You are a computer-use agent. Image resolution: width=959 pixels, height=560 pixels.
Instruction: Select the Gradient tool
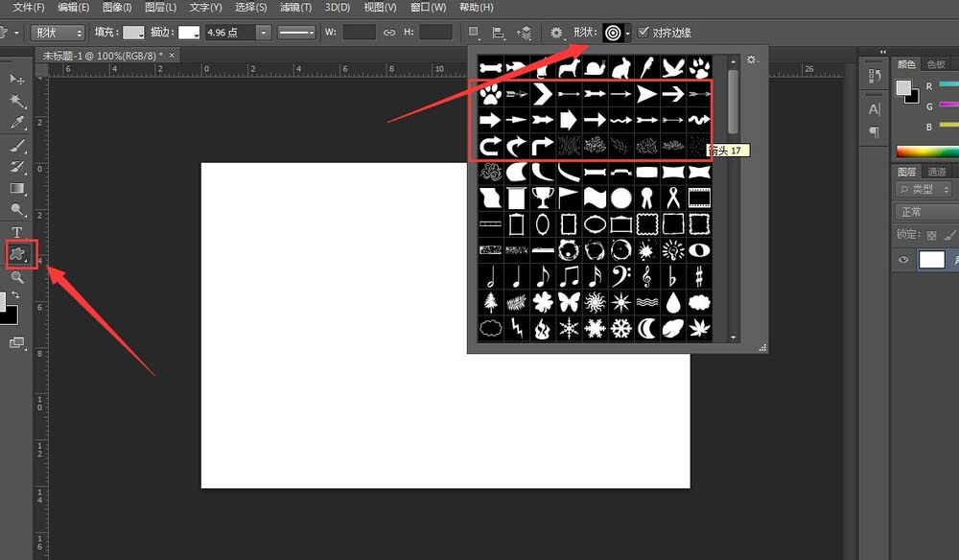pyautogui.click(x=17, y=187)
